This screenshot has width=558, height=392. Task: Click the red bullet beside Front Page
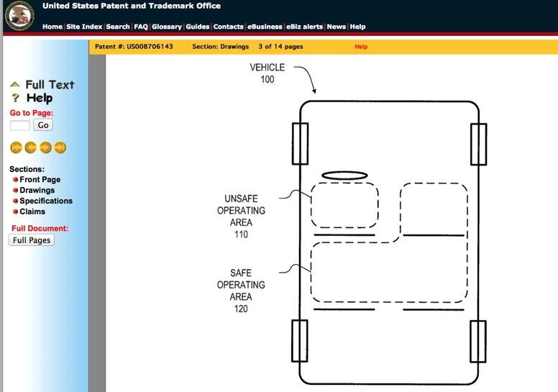coord(15,179)
